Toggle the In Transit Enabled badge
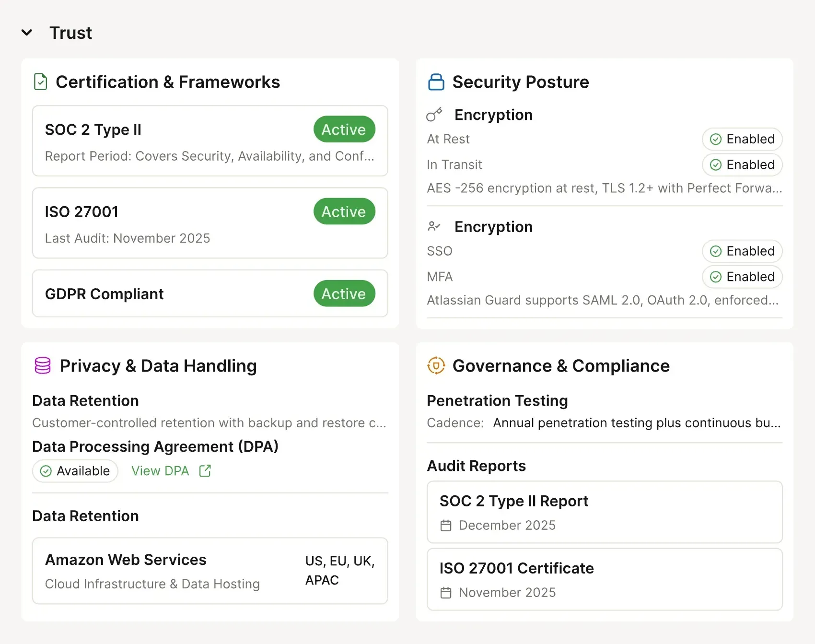 742,164
